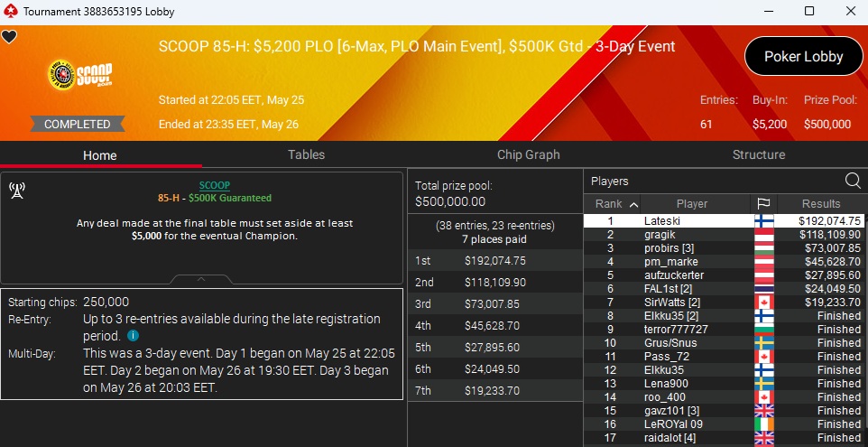
Task: Click the Buy-In value $5,200
Action: point(770,124)
